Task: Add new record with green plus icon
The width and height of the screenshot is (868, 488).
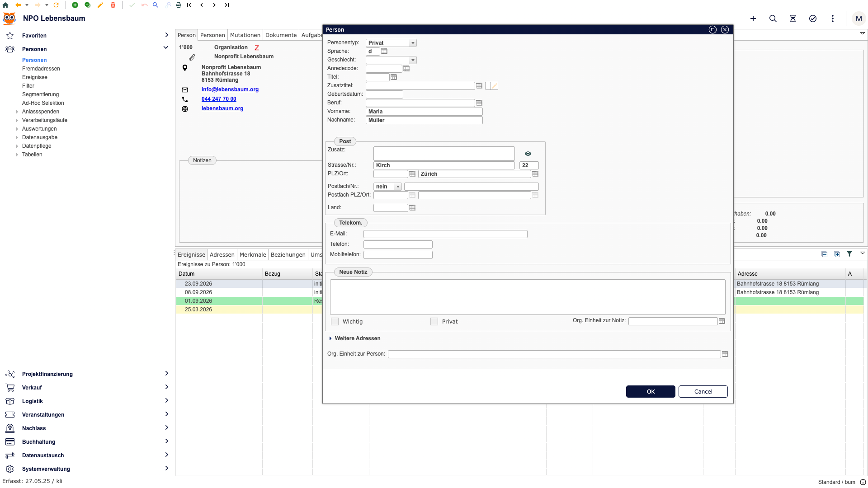Action: click(x=75, y=5)
